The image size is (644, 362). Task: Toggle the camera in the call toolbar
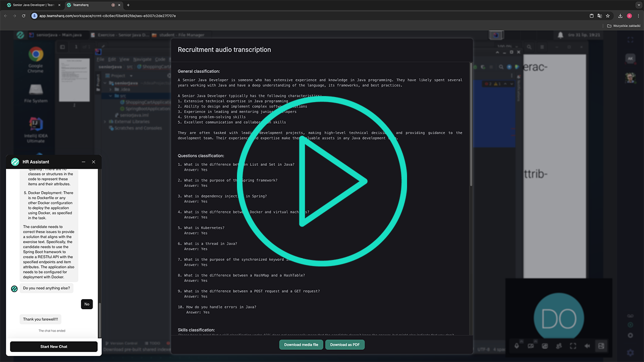coord(531,346)
